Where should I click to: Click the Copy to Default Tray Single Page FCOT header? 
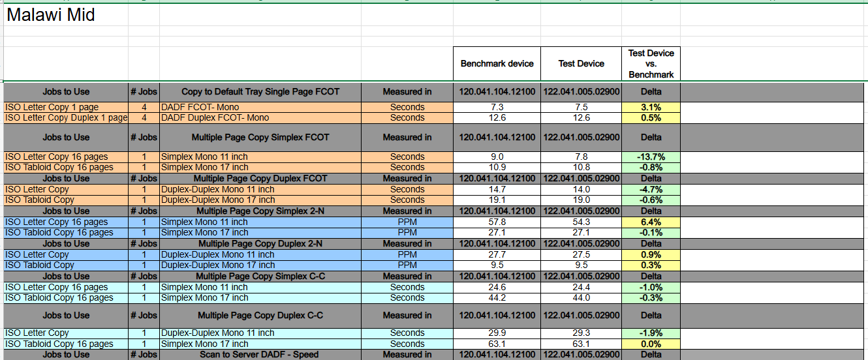(260, 92)
